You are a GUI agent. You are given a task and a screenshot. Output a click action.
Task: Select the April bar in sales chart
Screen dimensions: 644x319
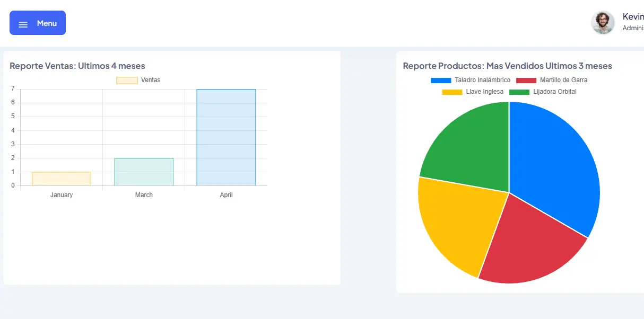(226, 137)
